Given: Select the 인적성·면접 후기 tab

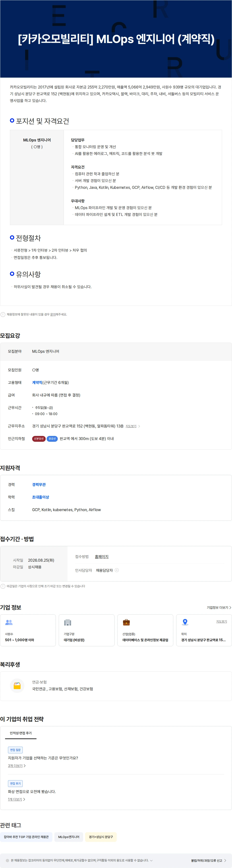Looking at the screenshot, I should click(21, 733).
